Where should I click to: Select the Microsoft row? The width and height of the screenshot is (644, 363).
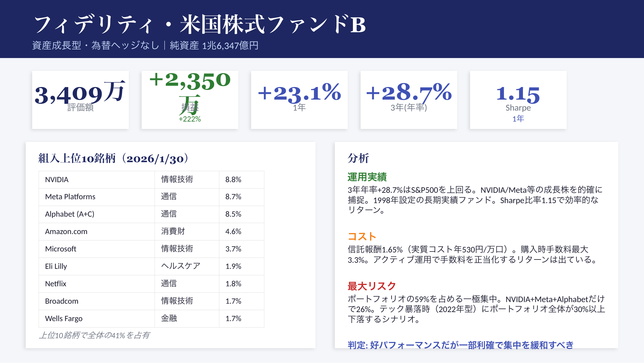(x=151, y=249)
